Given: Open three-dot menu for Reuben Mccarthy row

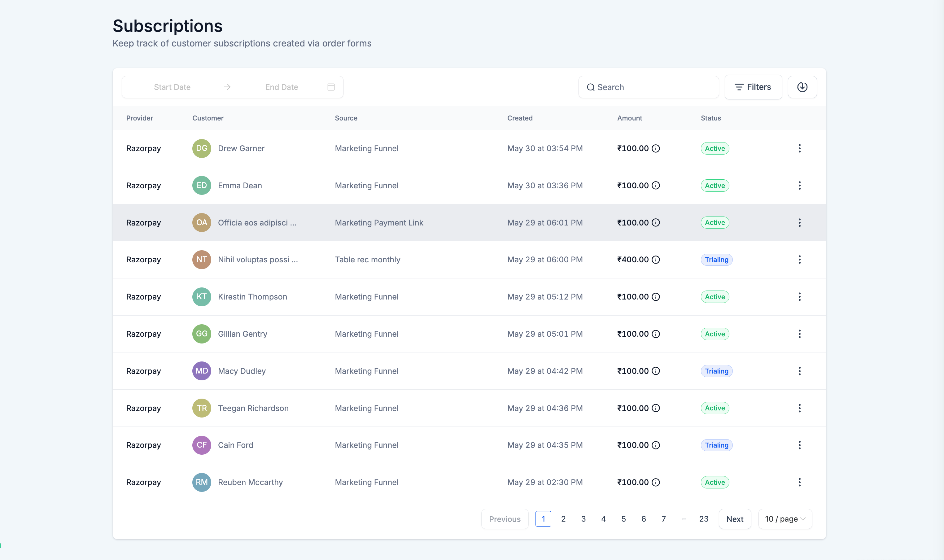Looking at the screenshot, I should tap(799, 482).
